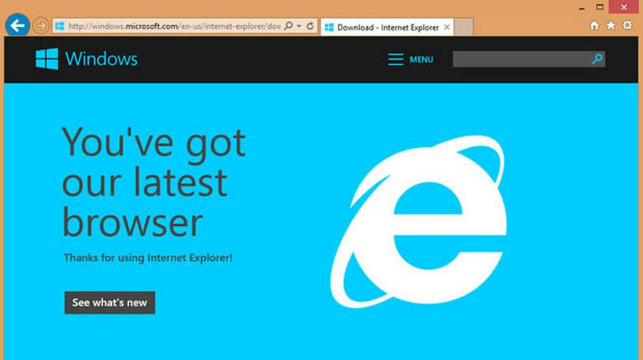Click the See what's new button
Screen dimensions: 643x360
pos(109,303)
